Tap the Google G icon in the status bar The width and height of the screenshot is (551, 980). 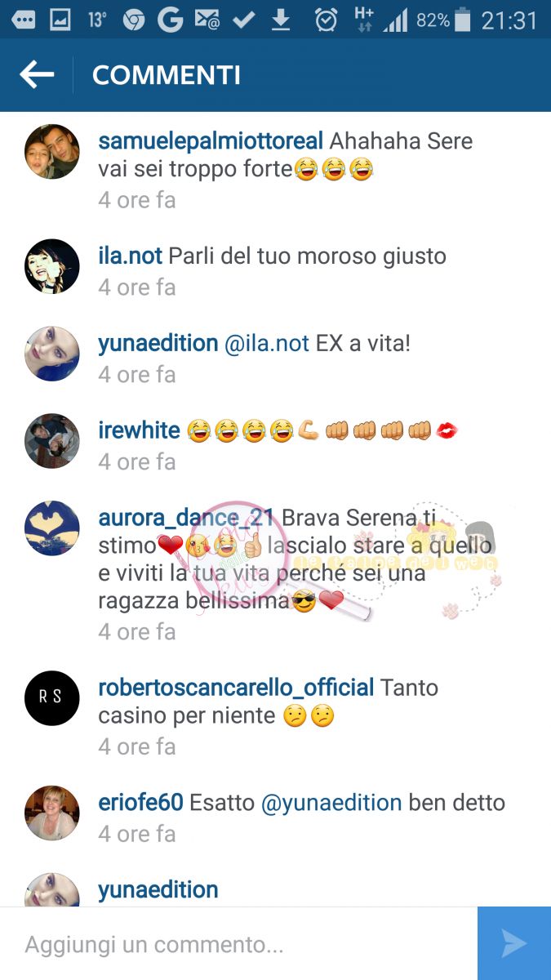[170, 20]
